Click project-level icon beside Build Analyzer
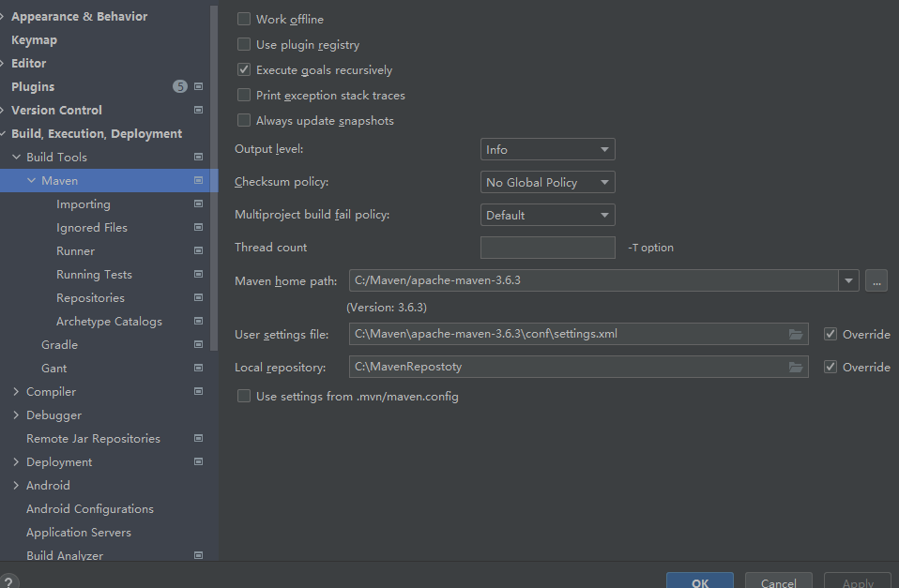899x588 pixels. point(198,555)
